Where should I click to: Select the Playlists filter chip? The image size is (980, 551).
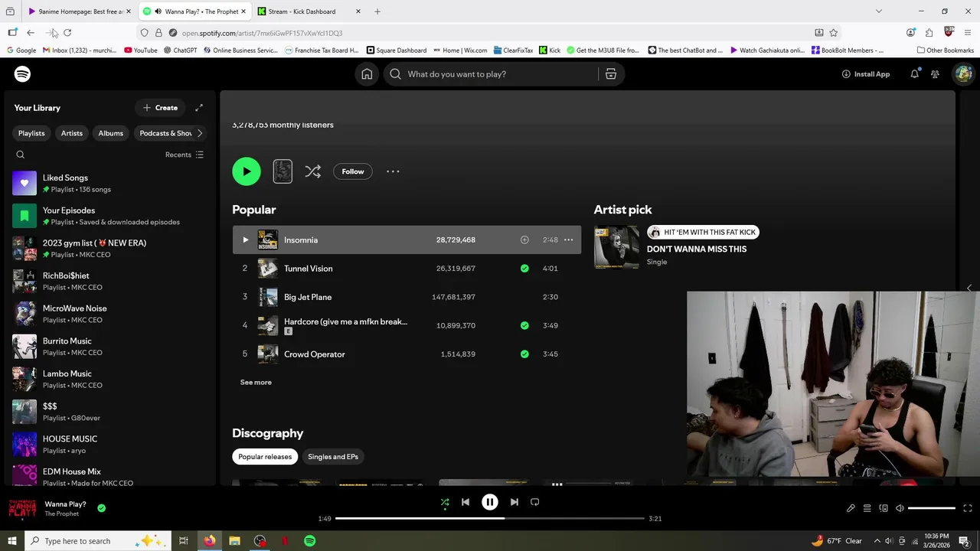tap(31, 133)
